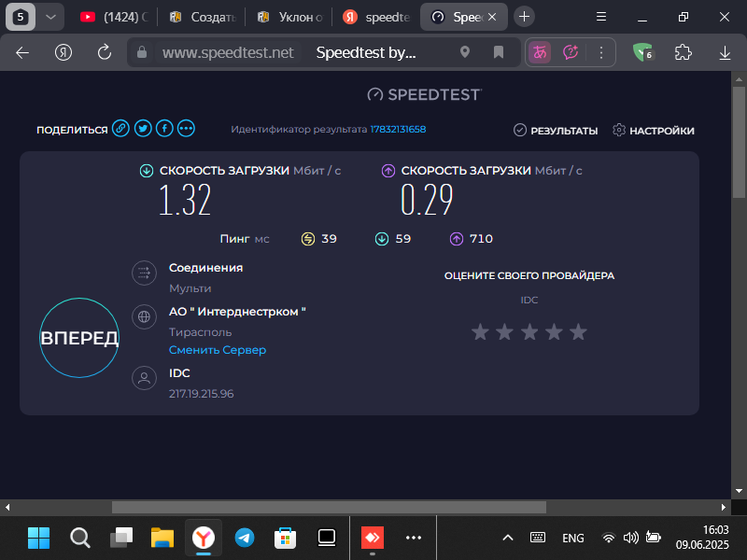Viewport: 747px width, 560px height.
Task: Switch ENG input language
Action: tap(573, 539)
